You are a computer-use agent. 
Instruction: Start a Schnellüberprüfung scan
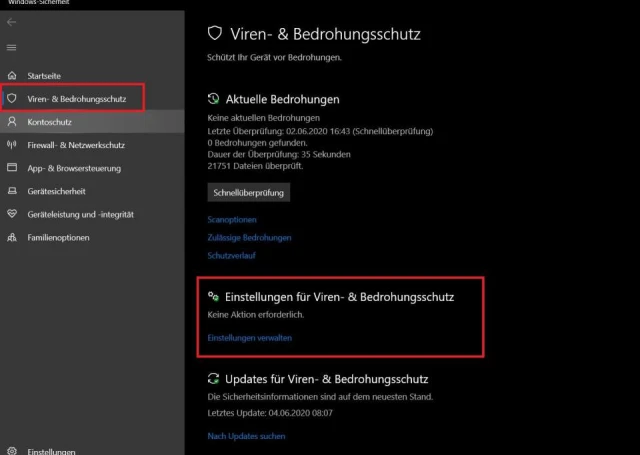pos(249,193)
